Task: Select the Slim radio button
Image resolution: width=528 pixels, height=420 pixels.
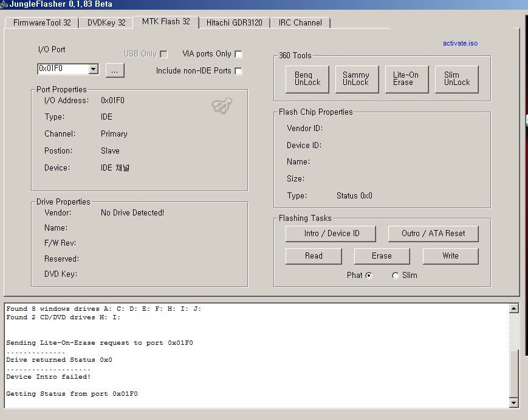Action: coord(396,276)
